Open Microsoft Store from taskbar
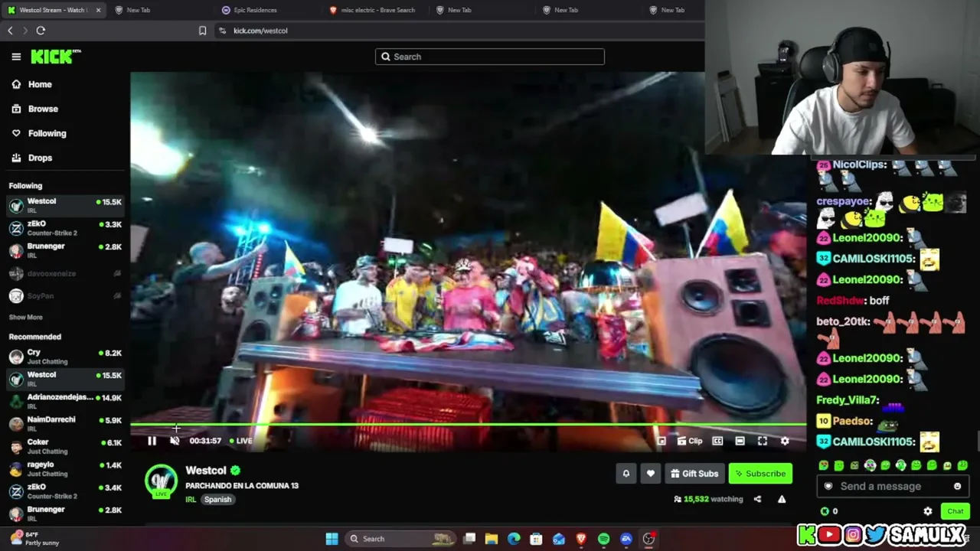 pyautogui.click(x=536, y=539)
